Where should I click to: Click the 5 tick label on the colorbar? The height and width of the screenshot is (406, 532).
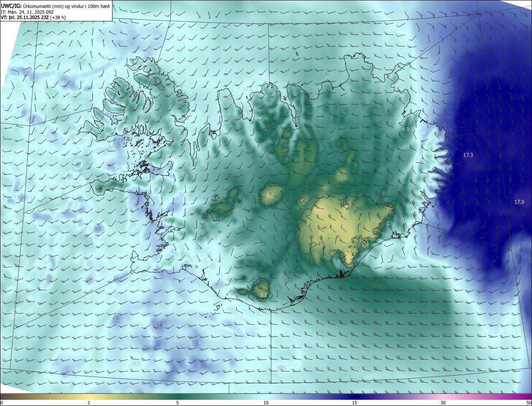[177, 403]
